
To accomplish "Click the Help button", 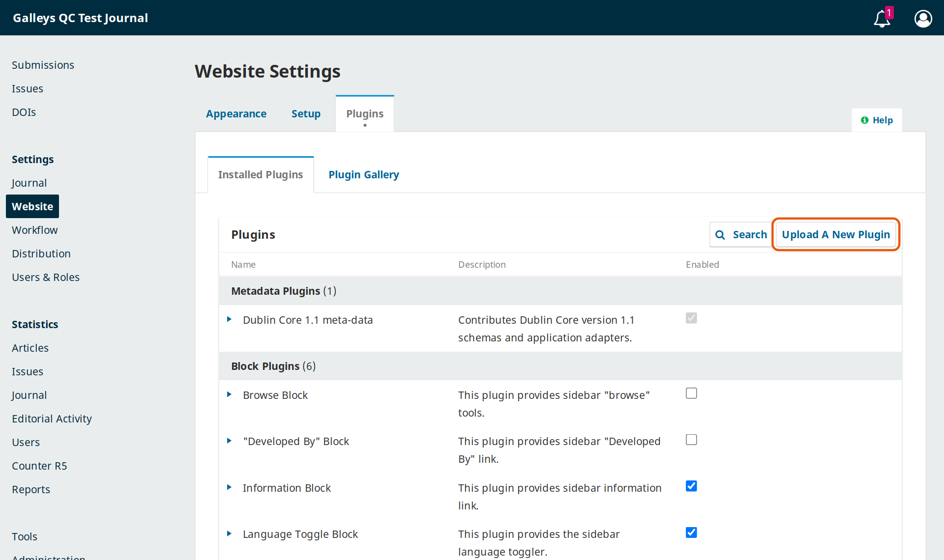I will coord(877,120).
